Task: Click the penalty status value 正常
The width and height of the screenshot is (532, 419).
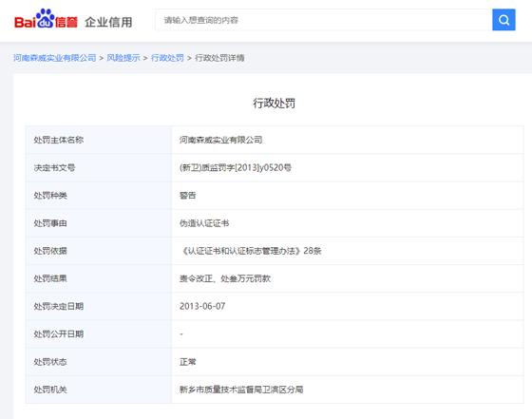Action: (x=188, y=362)
